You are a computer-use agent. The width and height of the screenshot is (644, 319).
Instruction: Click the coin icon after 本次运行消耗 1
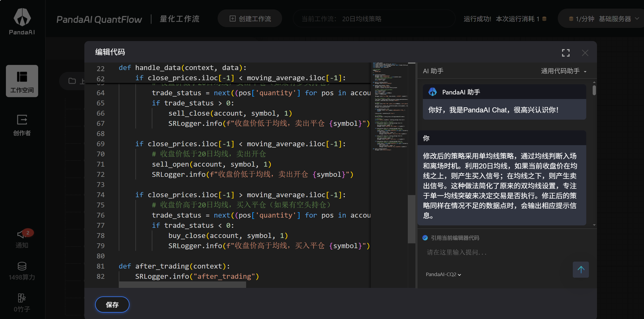tap(544, 19)
